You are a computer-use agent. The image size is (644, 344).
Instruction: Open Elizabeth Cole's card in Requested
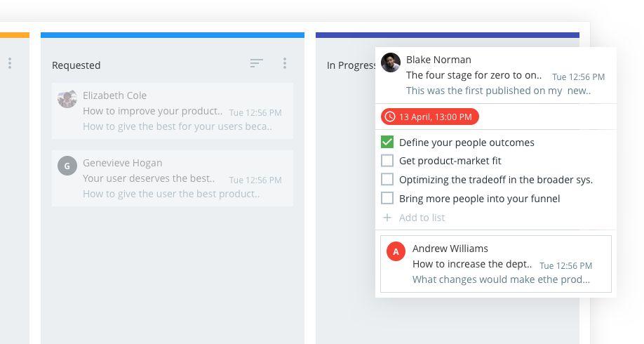(173, 111)
